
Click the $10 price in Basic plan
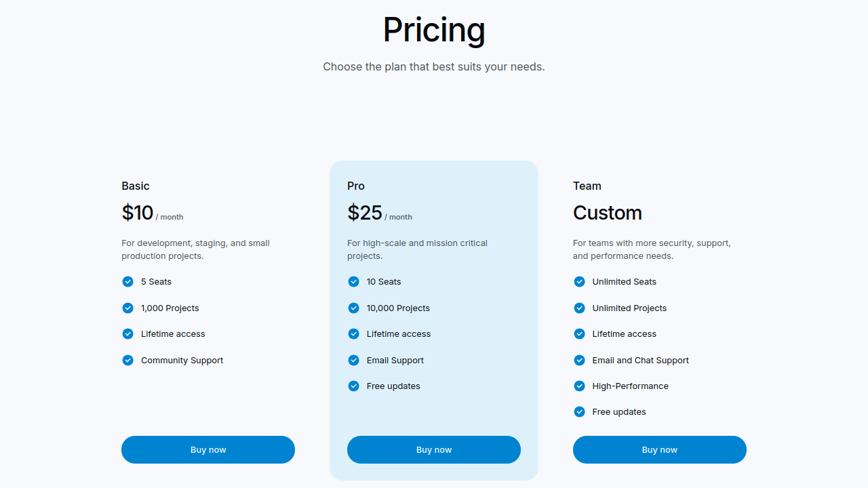click(x=138, y=213)
